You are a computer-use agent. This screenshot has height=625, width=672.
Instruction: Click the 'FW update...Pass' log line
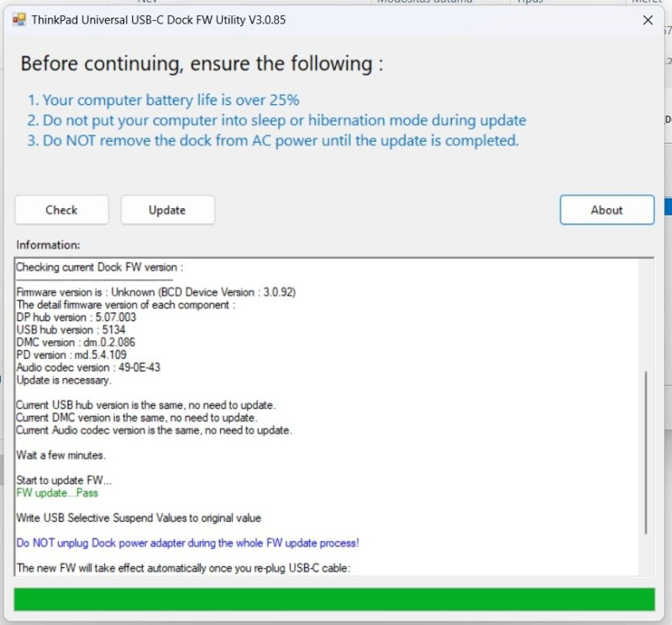(57, 493)
